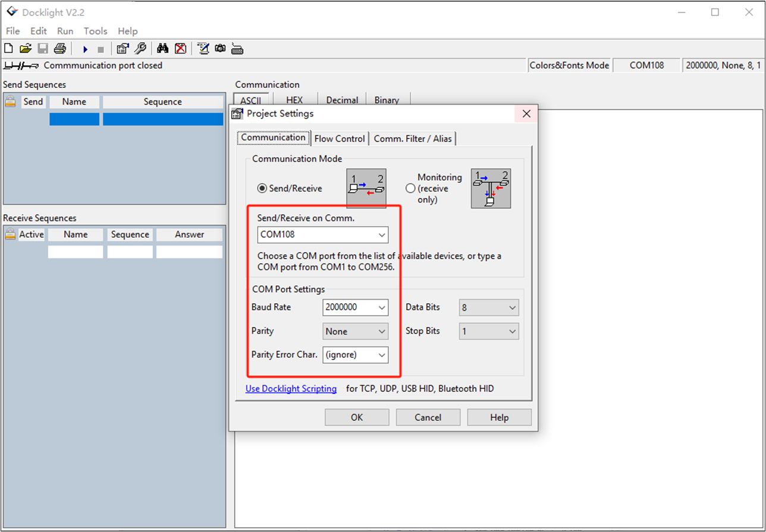Click the Answer column header
Viewport: 766px width, 532px height.
(x=190, y=234)
